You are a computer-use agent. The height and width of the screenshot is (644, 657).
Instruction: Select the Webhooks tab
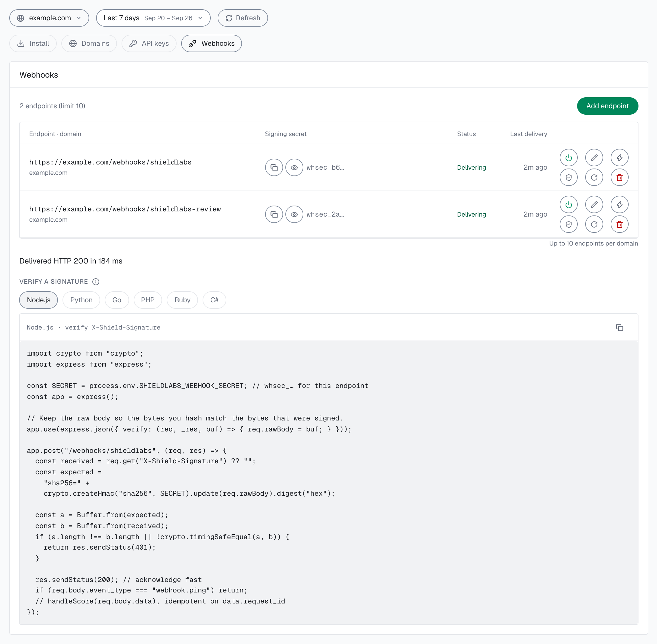click(x=211, y=43)
